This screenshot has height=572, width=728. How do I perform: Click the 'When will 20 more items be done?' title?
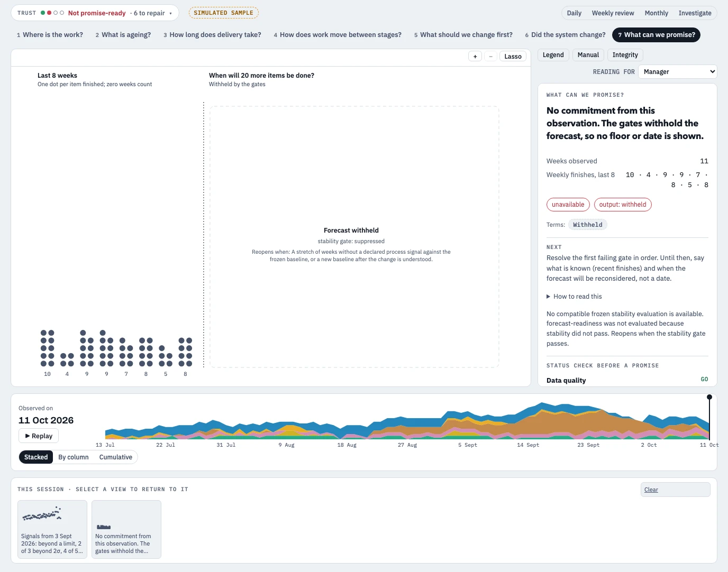261,76
